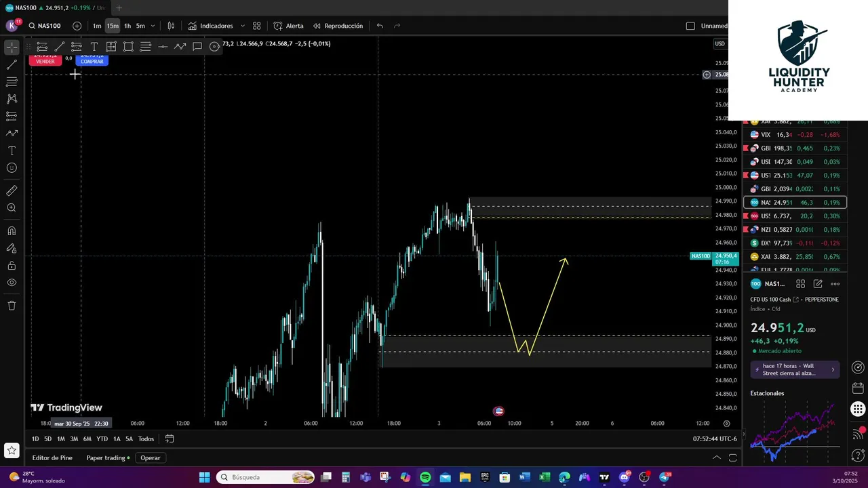Viewport: 868px width, 488px height.
Task: Click the trash icon to remove drawings
Action: [12, 306]
